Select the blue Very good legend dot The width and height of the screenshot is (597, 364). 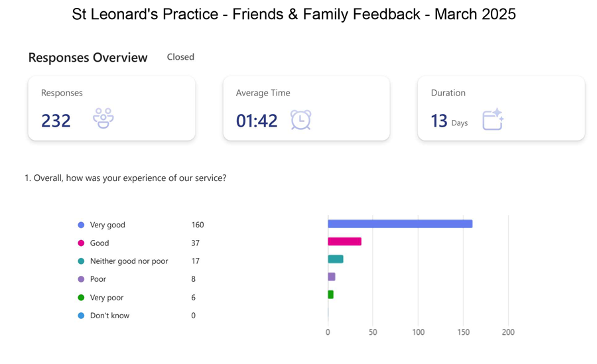81,225
